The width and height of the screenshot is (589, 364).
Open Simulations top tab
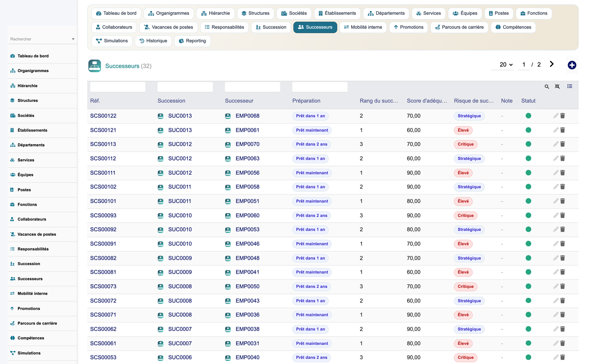[x=112, y=41]
